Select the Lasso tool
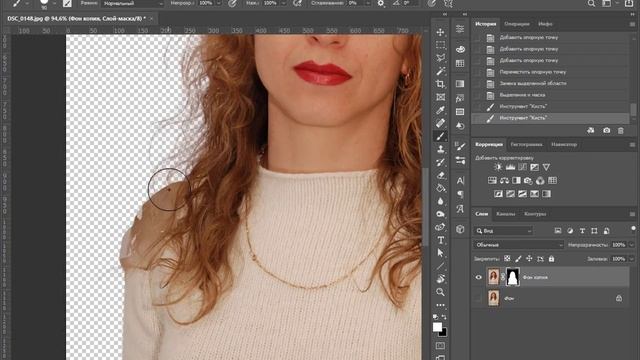Viewport: 640px width, 360px height. tap(440, 58)
